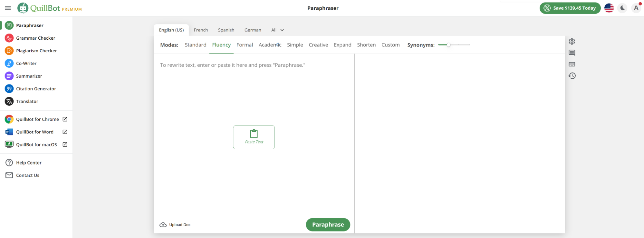644x238 pixels.
Task: Open the feedback comment icon
Action: click(x=572, y=53)
